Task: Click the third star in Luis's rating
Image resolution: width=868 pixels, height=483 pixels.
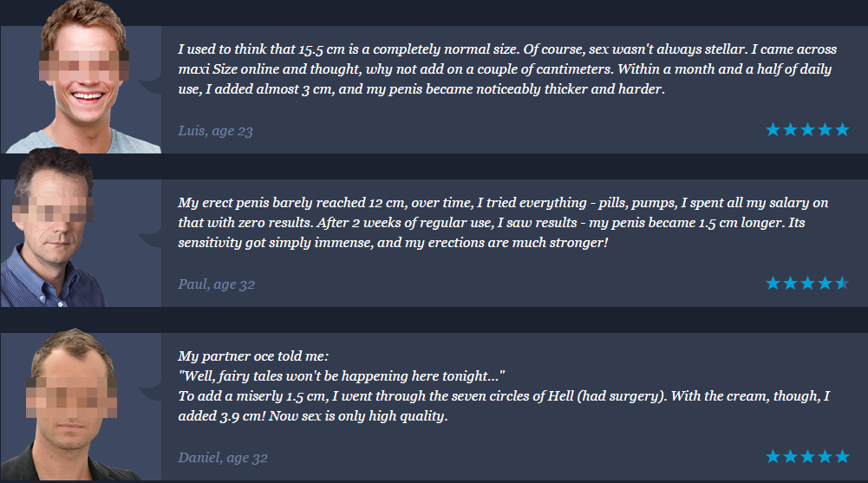Action: 807,130
